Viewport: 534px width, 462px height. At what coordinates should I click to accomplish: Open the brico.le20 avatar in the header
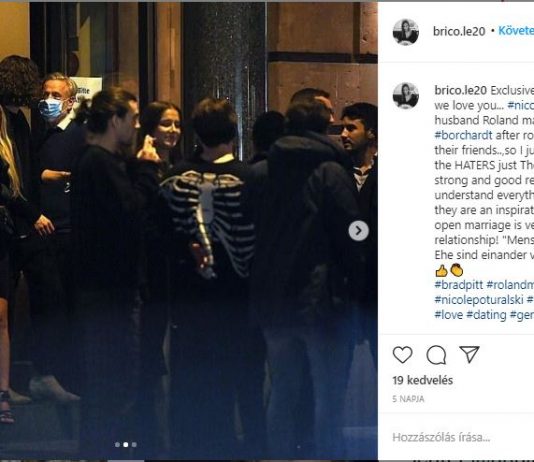(406, 32)
